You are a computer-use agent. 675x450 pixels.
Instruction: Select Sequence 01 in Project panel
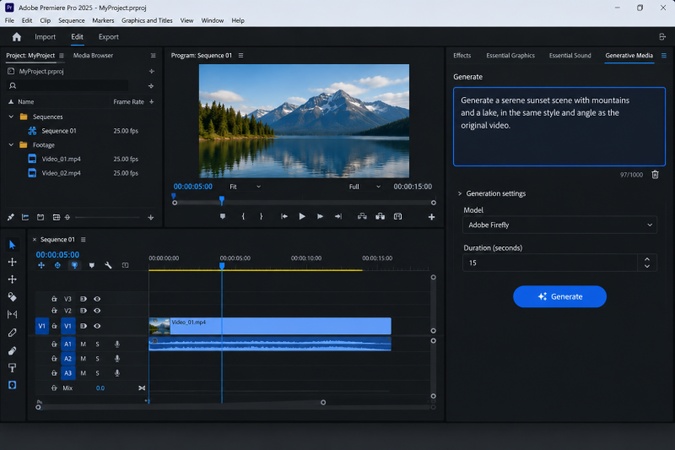(x=59, y=130)
